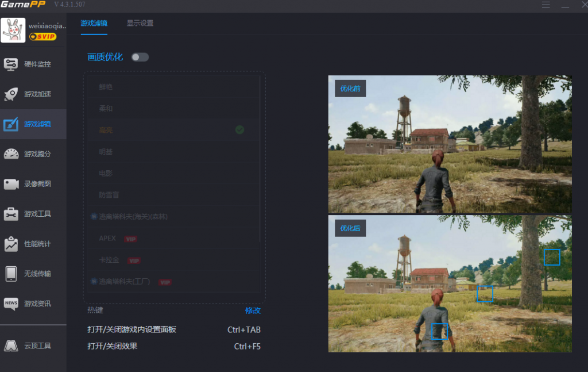Viewport: 588px width, 372px height.
Task: Select the checked 高亮 filter preset
Action: [174, 130]
